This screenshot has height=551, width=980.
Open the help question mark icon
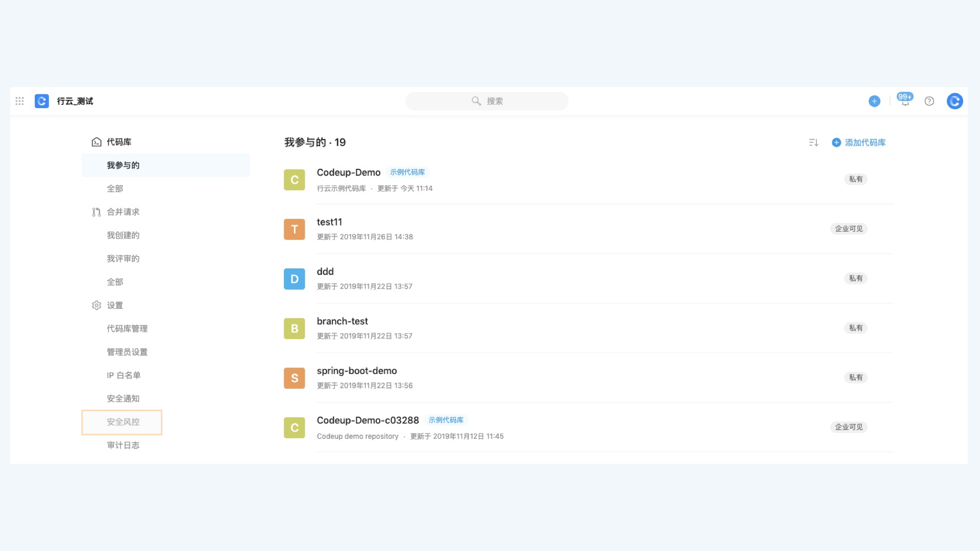(x=929, y=101)
